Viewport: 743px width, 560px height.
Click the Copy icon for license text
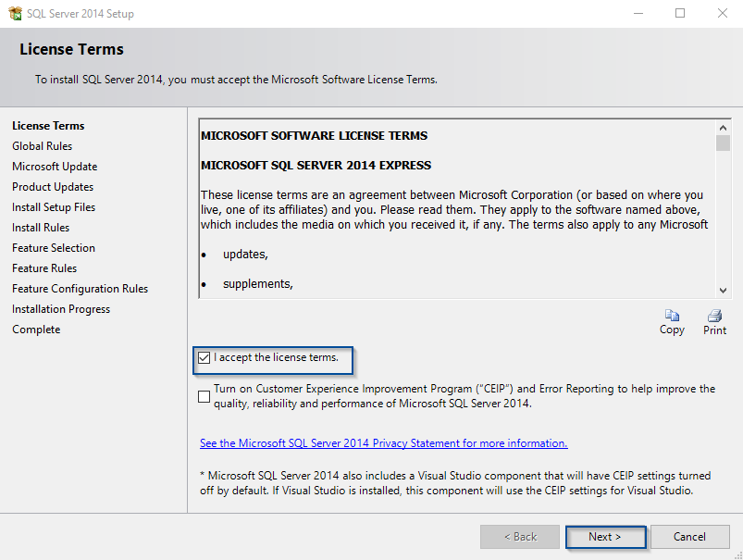672,317
